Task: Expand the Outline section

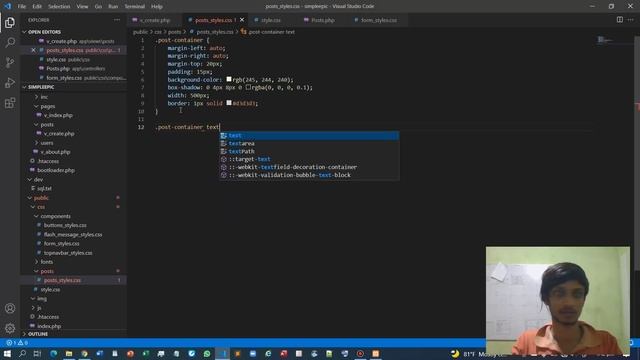Action: point(38,334)
